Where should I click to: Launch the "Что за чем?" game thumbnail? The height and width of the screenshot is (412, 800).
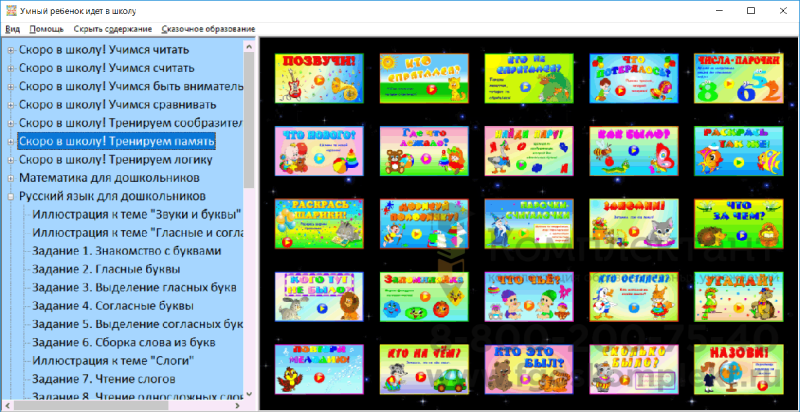pos(739,224)
